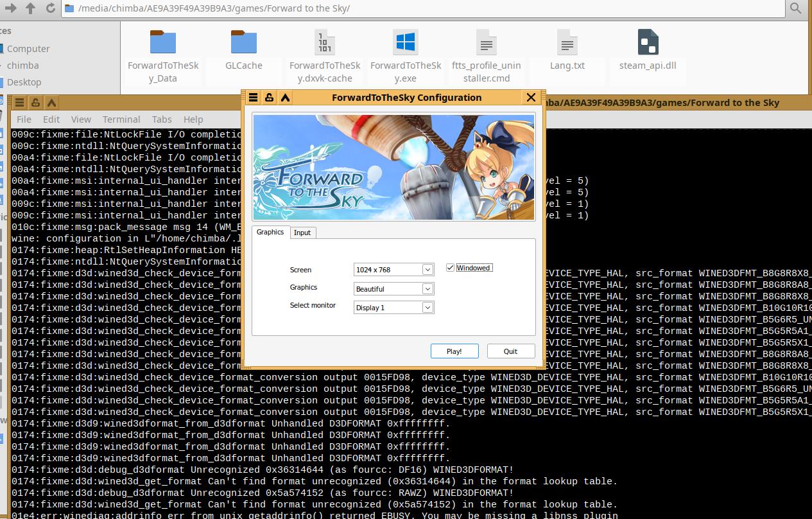Open the terminal View menu
This screenshot has height=519, width=812.
pyautogui.click(x=81, y=119)
